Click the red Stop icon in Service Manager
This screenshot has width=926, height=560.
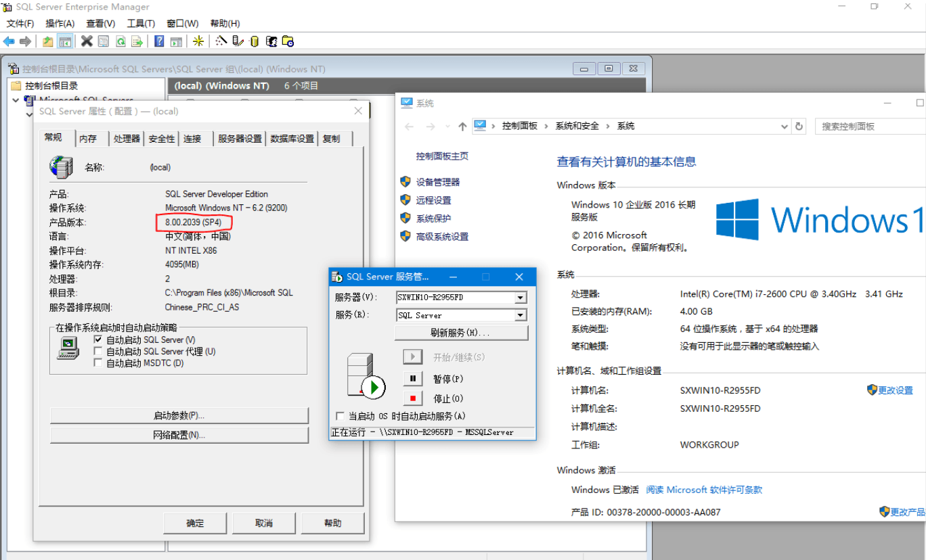coord(413,398)
